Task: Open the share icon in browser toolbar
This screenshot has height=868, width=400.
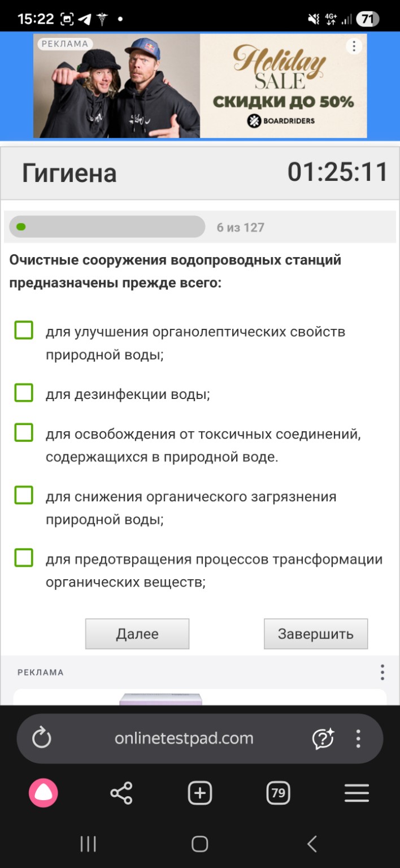Action: (120, 792)
